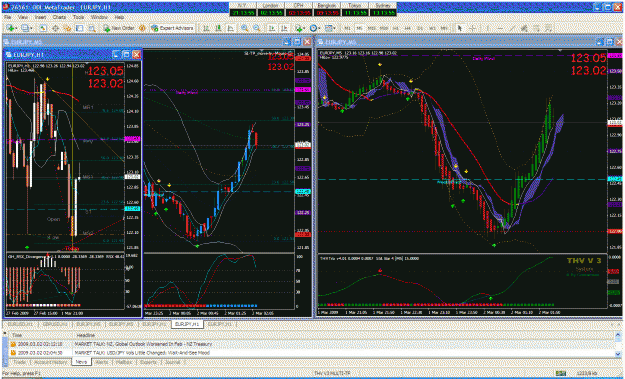Open the GBPUSD,H1 chart tab
The image size is (625, 379).
tap(55, 324)
